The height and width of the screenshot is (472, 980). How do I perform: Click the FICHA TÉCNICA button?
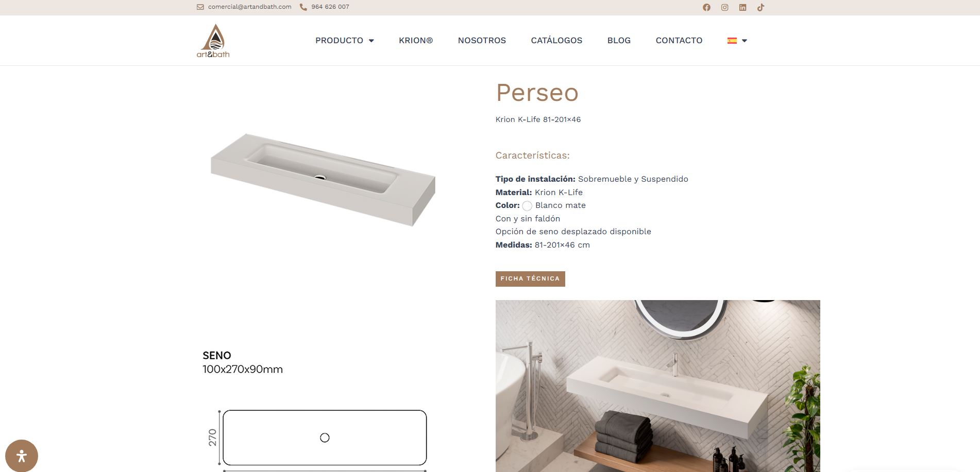click(x=530, y=279)
